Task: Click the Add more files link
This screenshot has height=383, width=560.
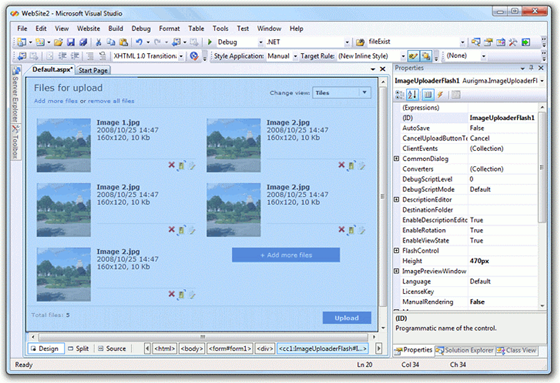Action: tap(56, 101)
